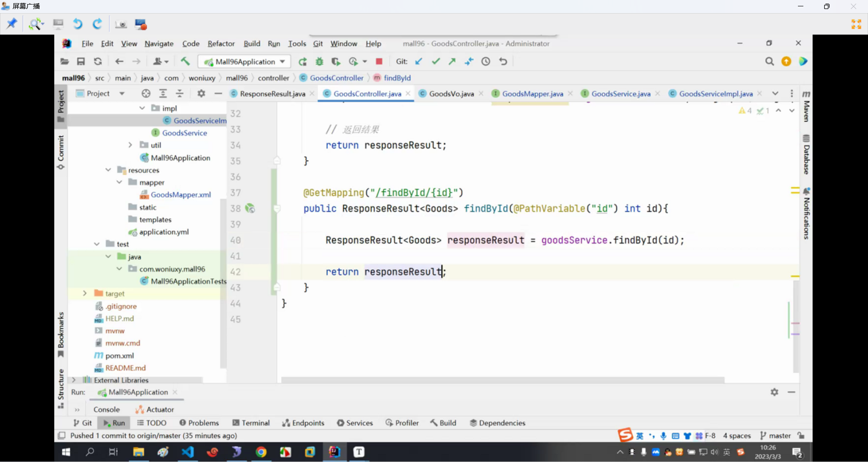
Task: Open the Mall96Application run configuration dropdown
Action: point(245,62)
